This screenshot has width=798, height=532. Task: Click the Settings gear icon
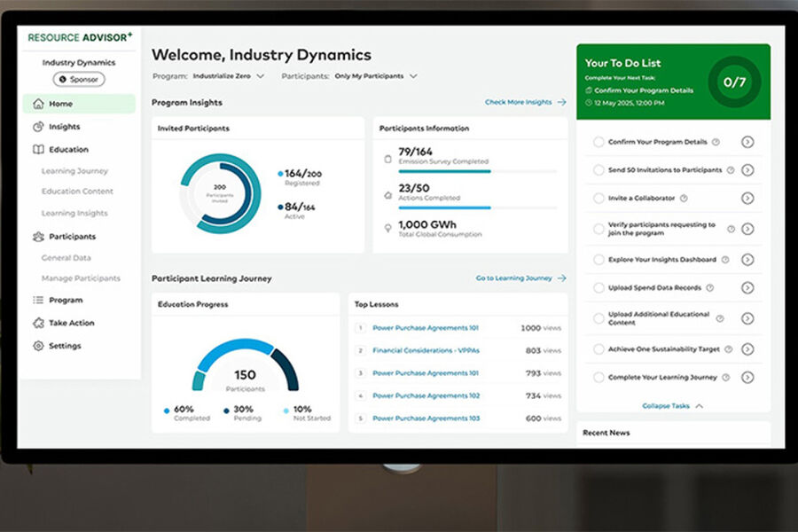38,346
